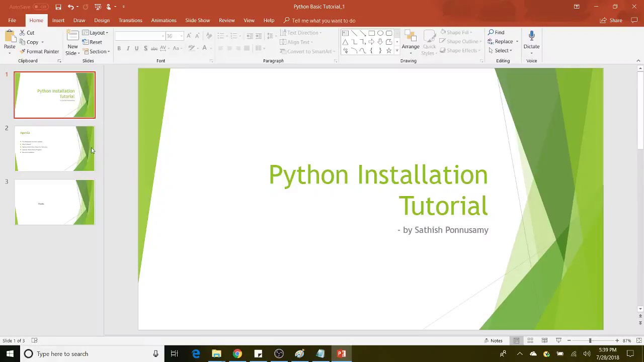644x362 pixels.
Task: Select slide 3 Thanks thumbnail
Action: click(54, 202)
